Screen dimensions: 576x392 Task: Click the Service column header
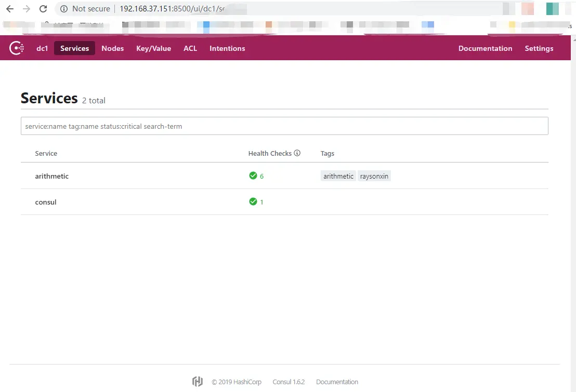click(46, 153)
